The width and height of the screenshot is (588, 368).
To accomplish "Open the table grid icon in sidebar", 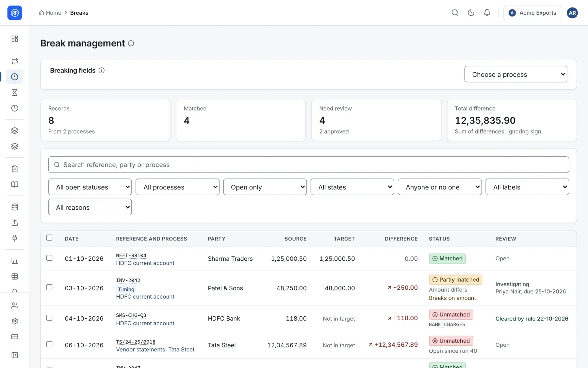I will pos(15,276).
